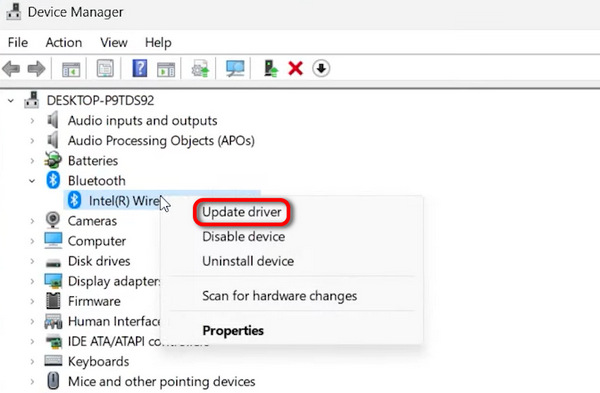Expand Audio inputs and outputs chevron

tap(33, 121)
